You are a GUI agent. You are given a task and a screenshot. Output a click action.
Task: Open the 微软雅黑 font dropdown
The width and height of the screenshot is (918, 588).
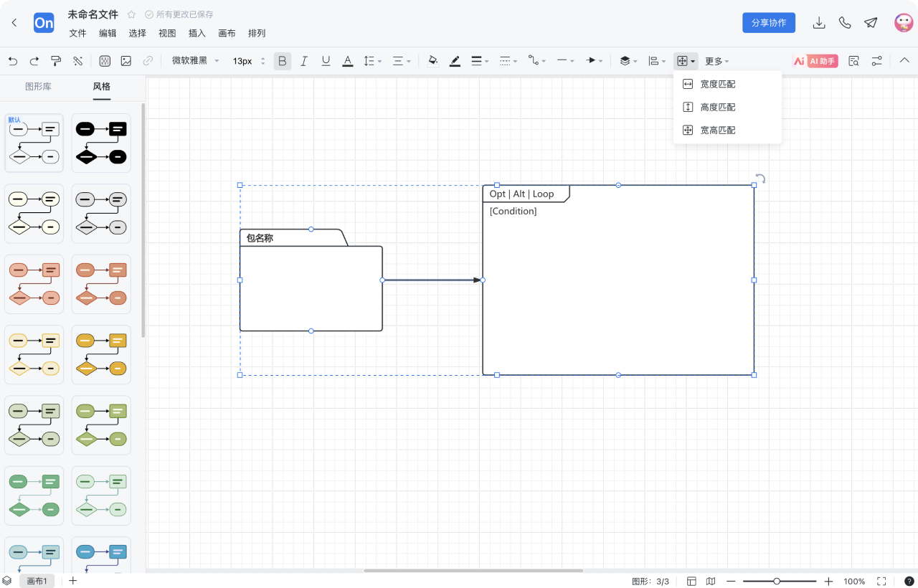coord(196,61)
